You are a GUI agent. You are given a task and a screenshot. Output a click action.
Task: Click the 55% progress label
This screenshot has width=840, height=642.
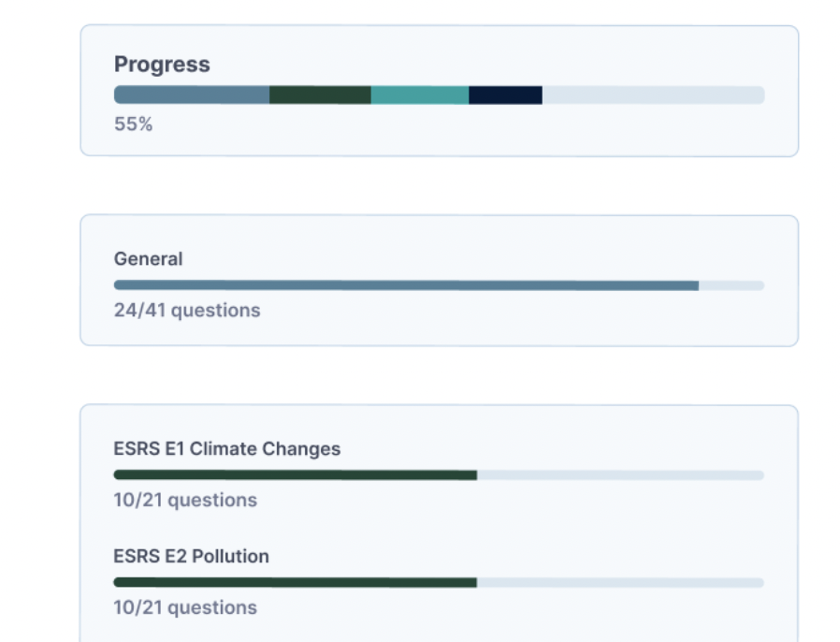133,124
